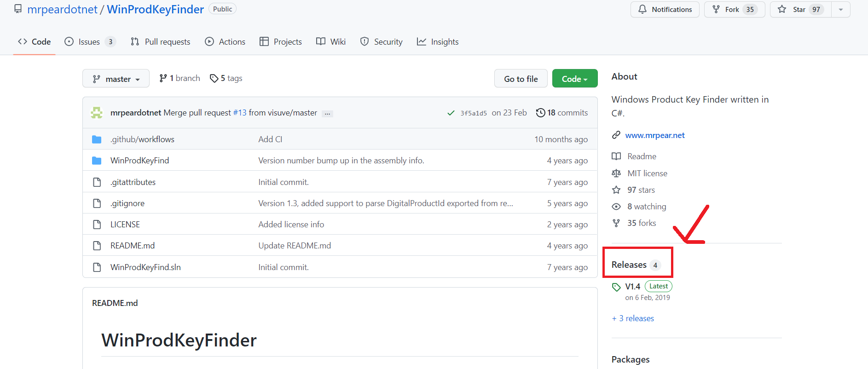Image resolution: width=868 pixels, height=369 pixels.
Task: Click the file icon beside README.md row
Action: click(97, 246)
